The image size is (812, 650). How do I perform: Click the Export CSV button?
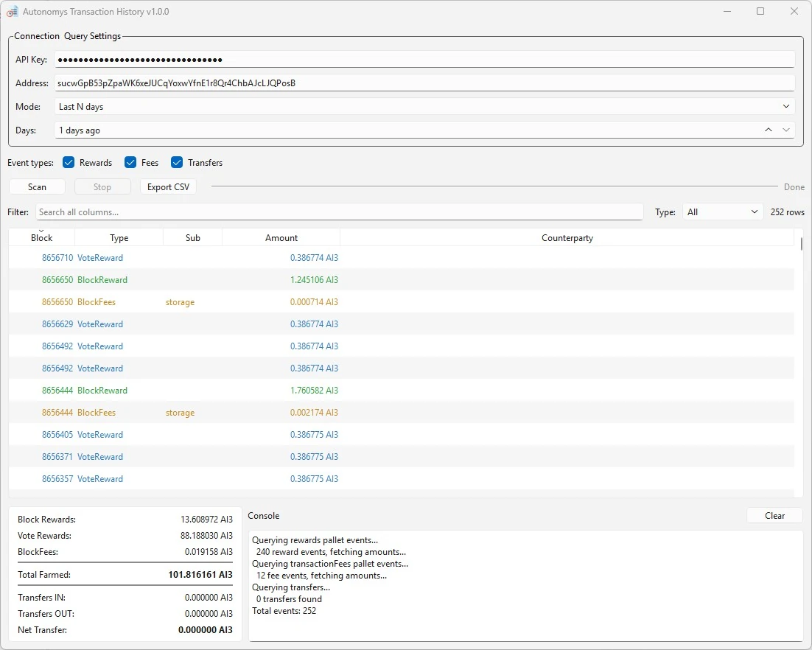(x=168, y=187)
